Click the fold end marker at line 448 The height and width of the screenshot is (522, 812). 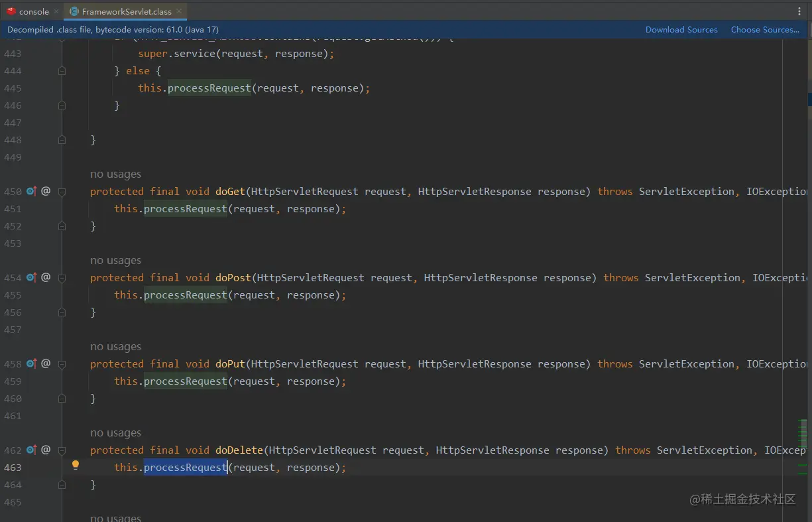62,140
